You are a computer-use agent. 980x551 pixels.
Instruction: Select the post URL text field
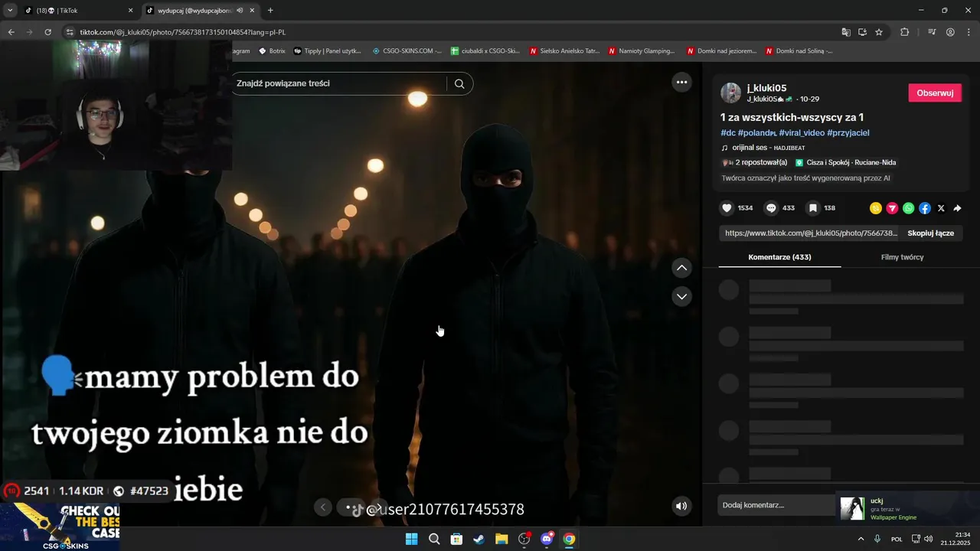[x=811, y=233]
